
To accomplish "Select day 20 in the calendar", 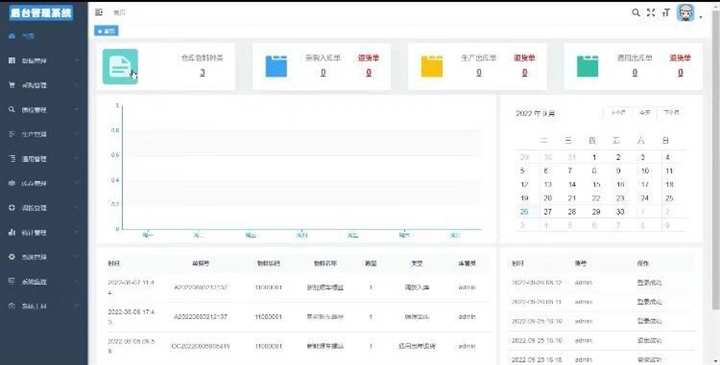I will (547, 198).
